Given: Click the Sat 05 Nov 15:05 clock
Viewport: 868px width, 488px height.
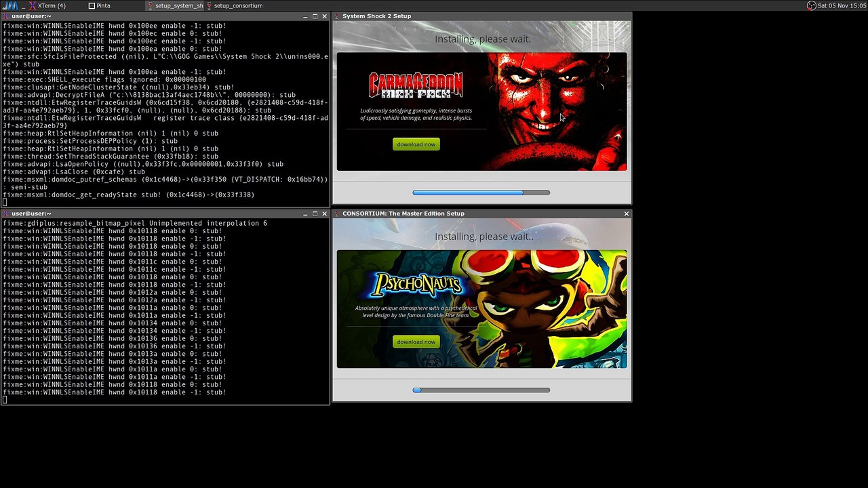Looking at the screenshot, I should (x=842, y=5).
